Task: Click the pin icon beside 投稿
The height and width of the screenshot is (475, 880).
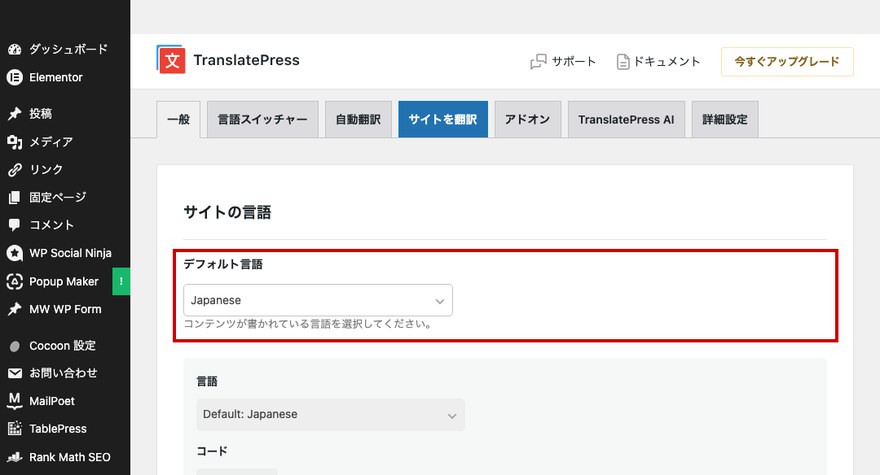Action: pyautogui.click(x=15, y=113)
